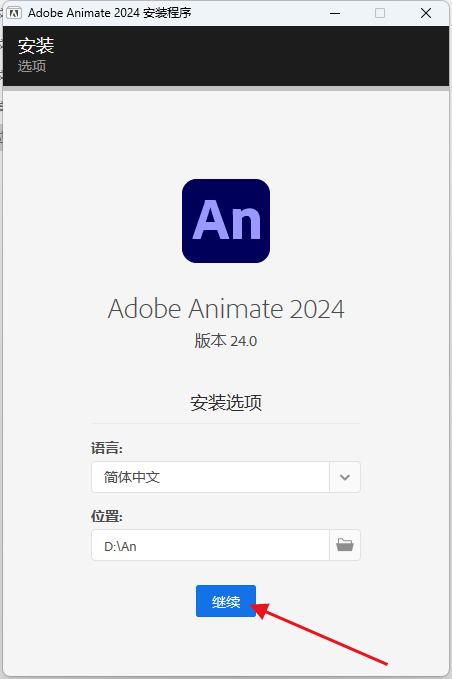
Task: Click the greyed-out maximize window button
Action: pos(380,13)
